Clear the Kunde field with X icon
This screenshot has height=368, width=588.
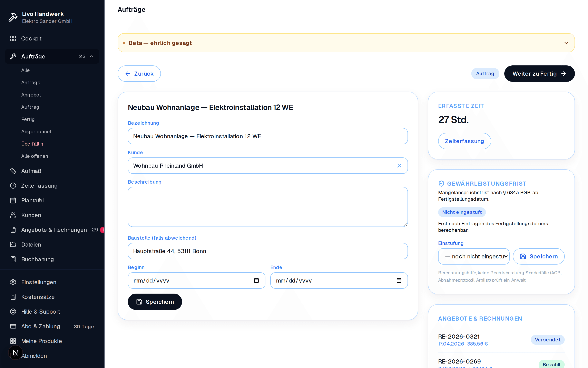399,166
